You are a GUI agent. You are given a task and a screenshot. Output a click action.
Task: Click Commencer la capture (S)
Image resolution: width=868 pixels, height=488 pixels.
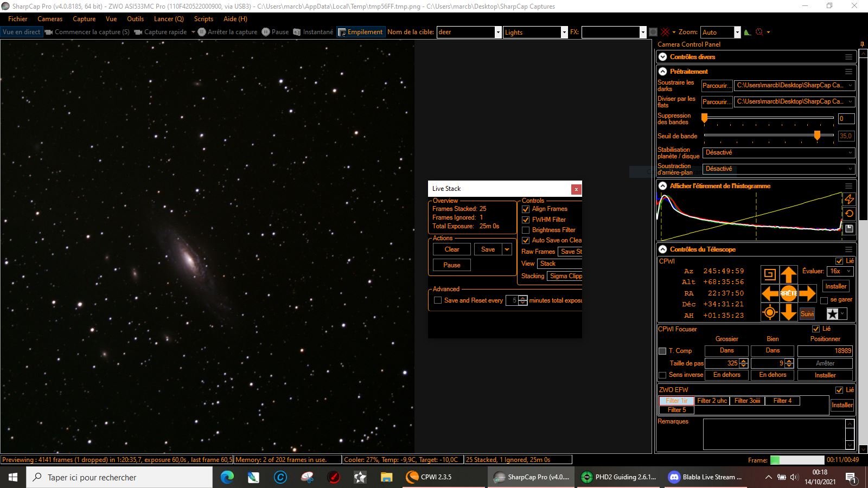coord(87,32)
